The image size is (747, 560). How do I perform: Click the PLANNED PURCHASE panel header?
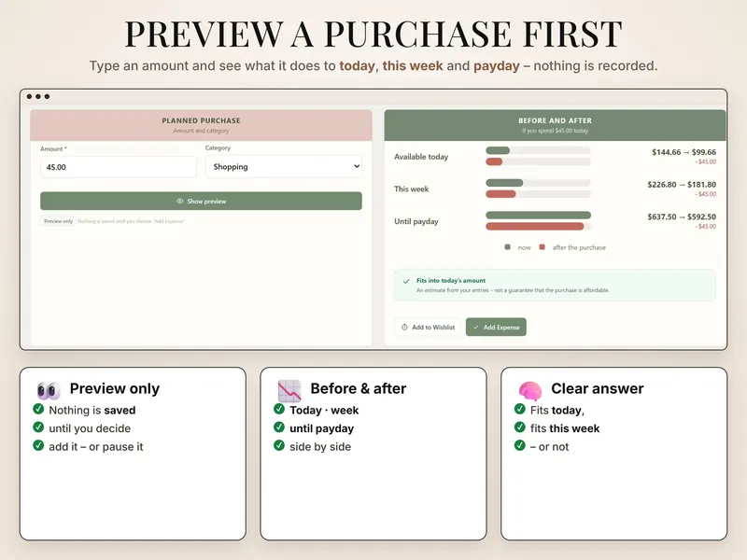[201, 125]
